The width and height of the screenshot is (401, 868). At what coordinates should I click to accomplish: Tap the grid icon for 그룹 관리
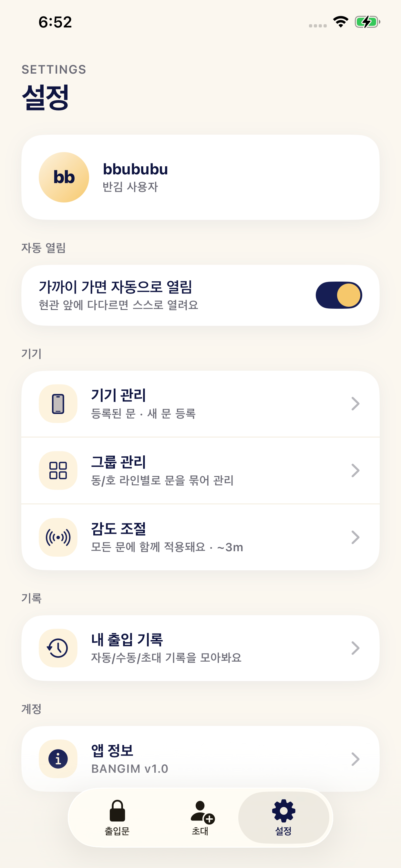58,470
